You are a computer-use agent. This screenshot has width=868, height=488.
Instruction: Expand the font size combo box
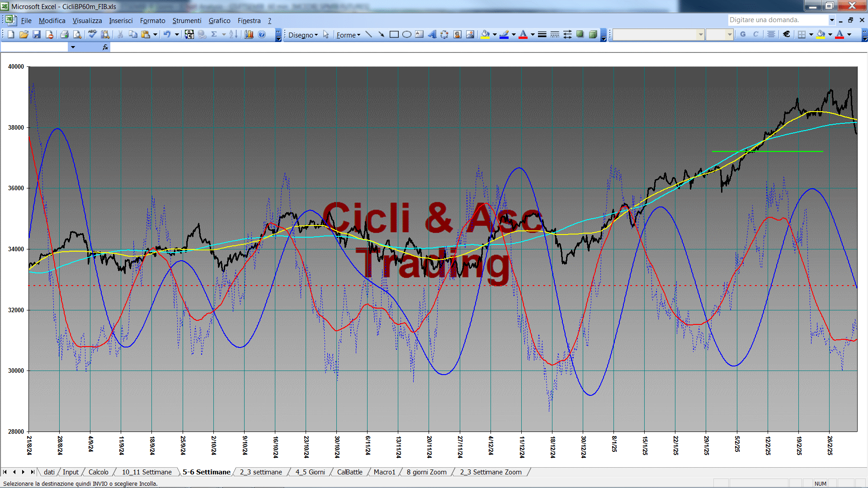[729, 34]
